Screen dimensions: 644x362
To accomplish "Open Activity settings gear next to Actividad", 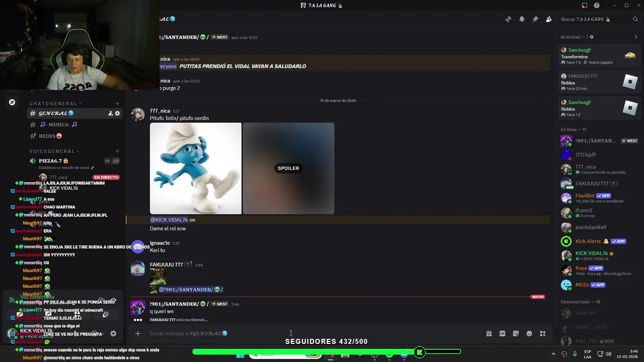I will point(592,37).
